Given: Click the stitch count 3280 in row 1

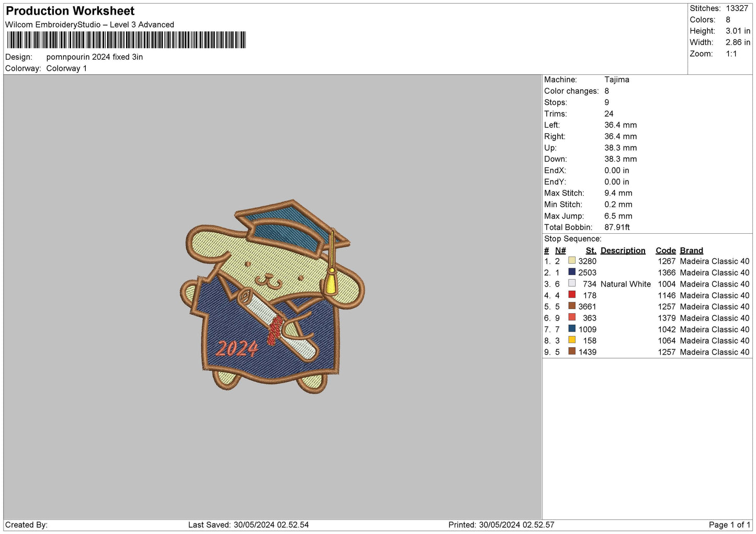Looking at the screenshot, I should coord(588,261).
